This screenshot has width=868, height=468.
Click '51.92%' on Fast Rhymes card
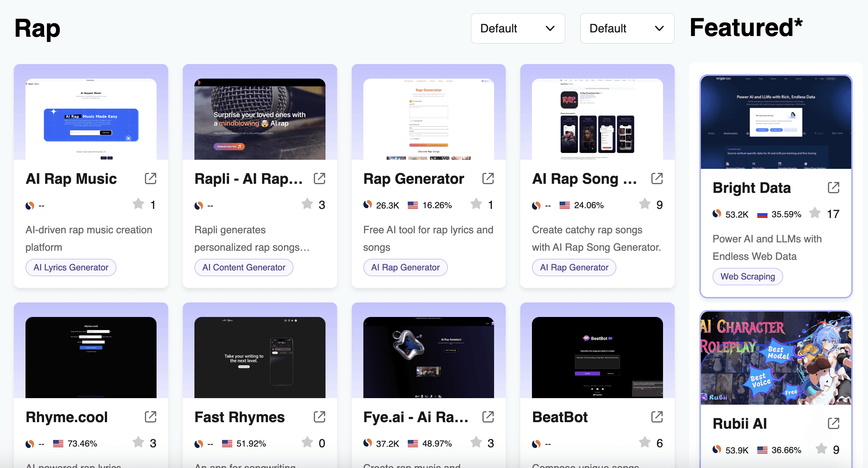click(251, 444)
